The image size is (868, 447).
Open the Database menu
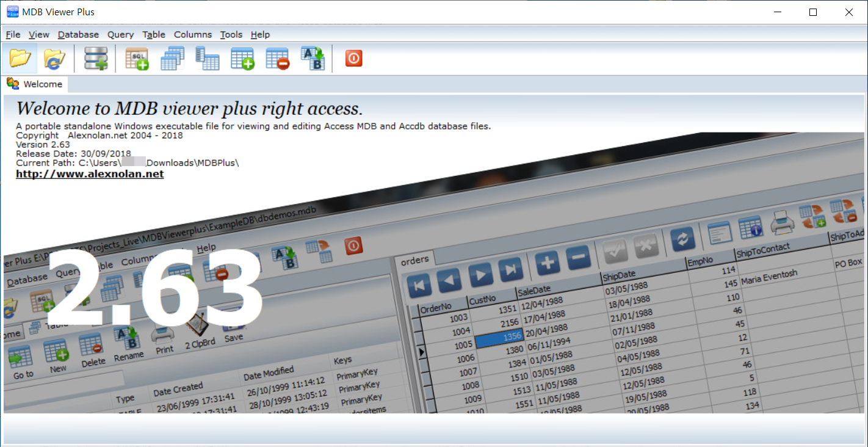pos(78,35)
